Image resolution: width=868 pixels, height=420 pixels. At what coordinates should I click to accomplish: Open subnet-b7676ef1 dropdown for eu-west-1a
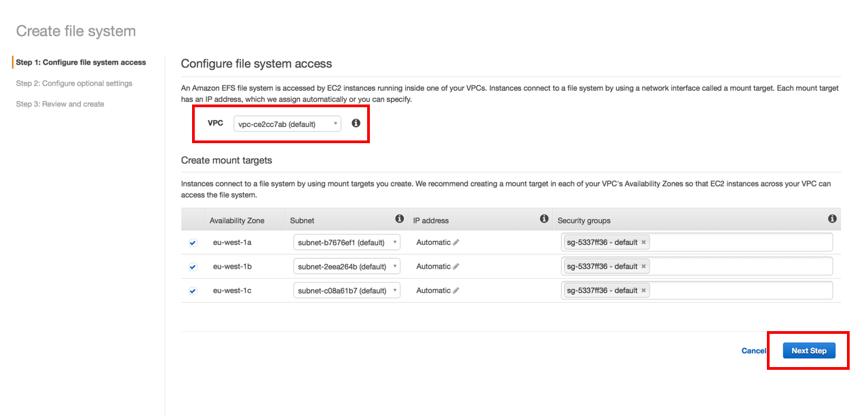[x=347, y=243]
